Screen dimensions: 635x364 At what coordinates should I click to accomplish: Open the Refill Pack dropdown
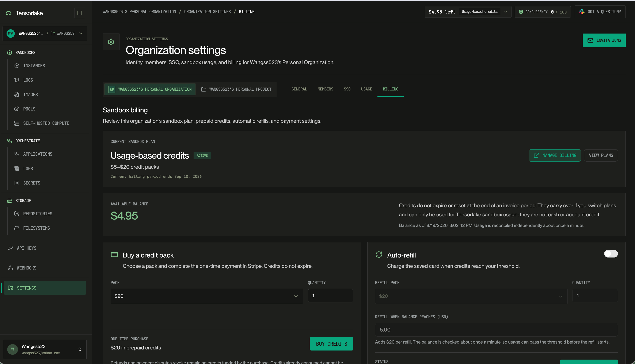(x=471, y=296)
